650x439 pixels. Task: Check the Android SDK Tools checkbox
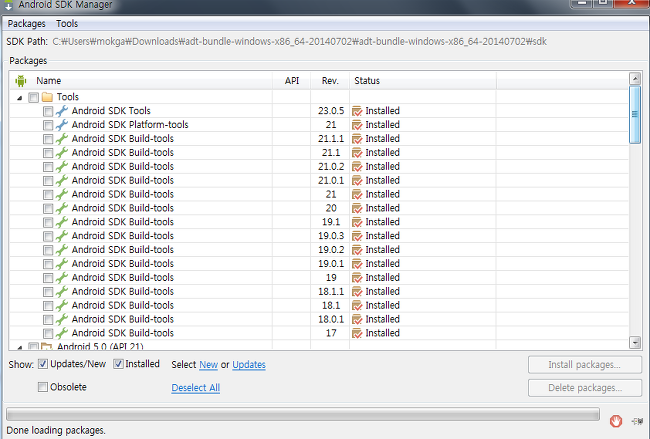pyautogui.click(x=48, y=111)
